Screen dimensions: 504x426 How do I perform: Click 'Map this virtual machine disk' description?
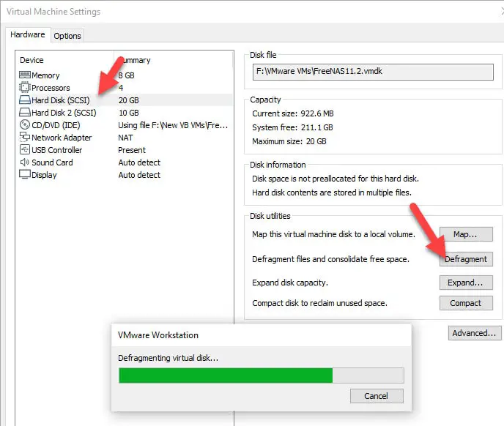click(333, 234)
